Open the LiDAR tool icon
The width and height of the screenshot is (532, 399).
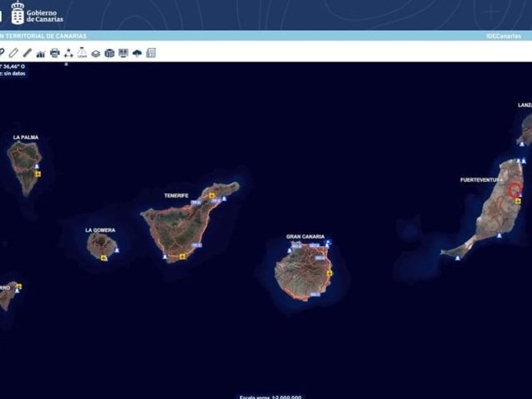(82, 53)
